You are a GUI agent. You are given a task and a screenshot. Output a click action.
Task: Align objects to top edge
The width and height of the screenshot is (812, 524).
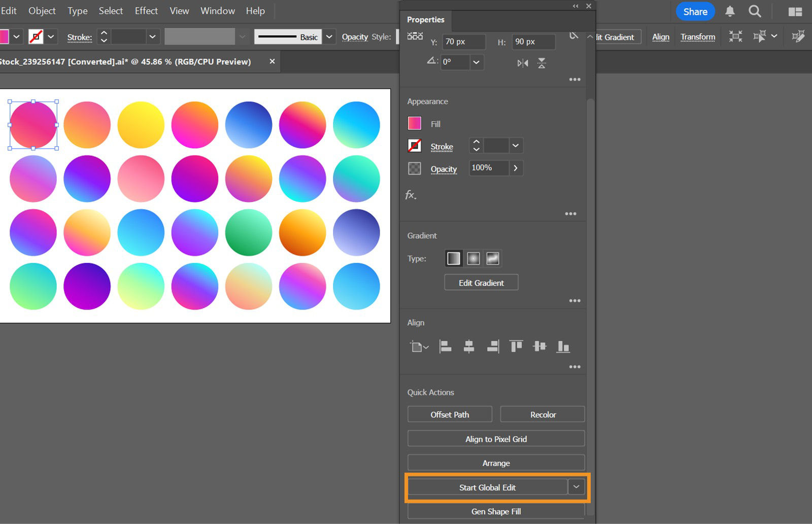516,346
